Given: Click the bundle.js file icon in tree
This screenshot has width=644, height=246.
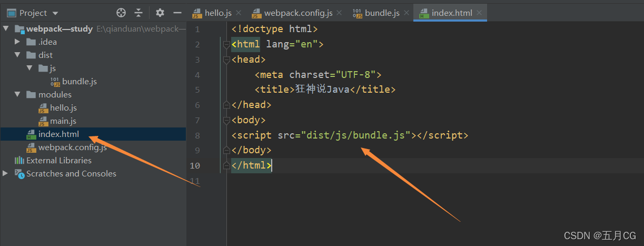Looking at the screenshot, I should click(55, 81).
